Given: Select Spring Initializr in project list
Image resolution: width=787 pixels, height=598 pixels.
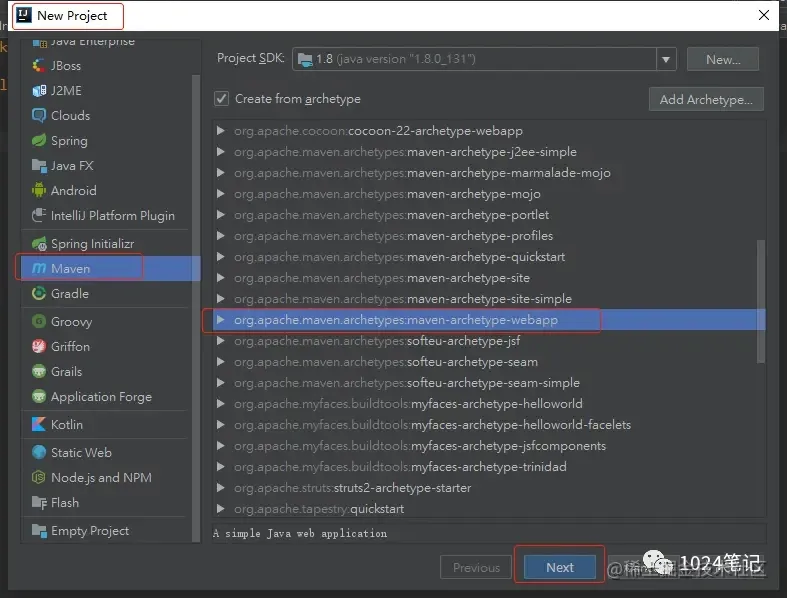Looking at the screenshot, I should (x=92, y=244).
